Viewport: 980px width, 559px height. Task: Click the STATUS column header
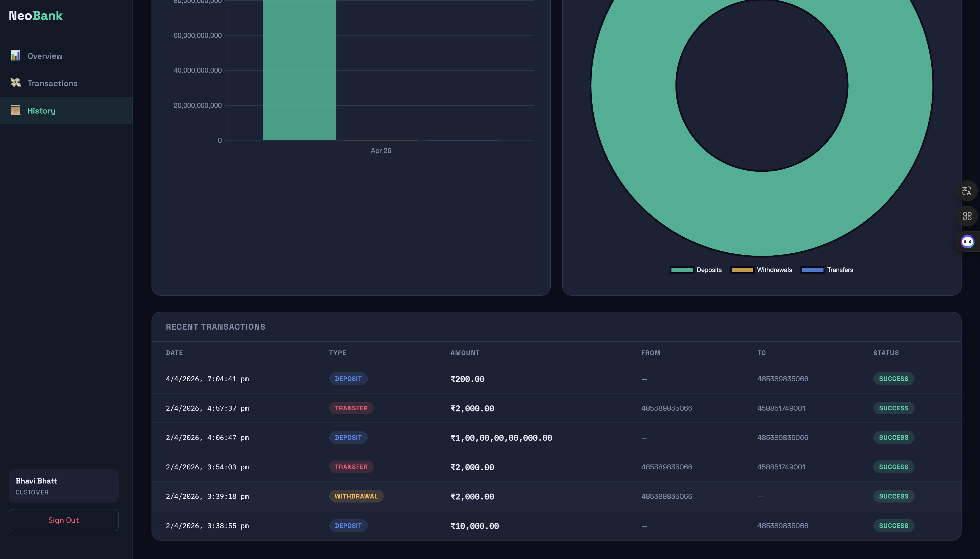tap(886, 353)
